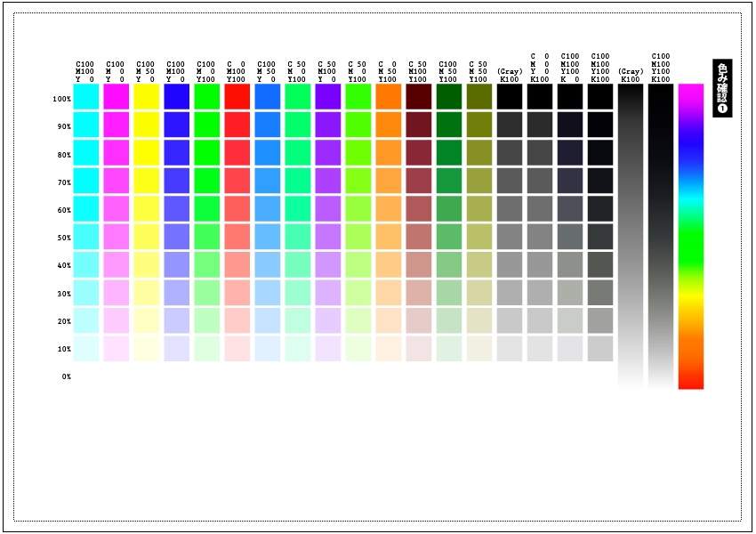Viewport: 756px width, 534px height.
Task: Click the 30% cyan swatch
Action: pyautogui.click(x=85, y=292)
